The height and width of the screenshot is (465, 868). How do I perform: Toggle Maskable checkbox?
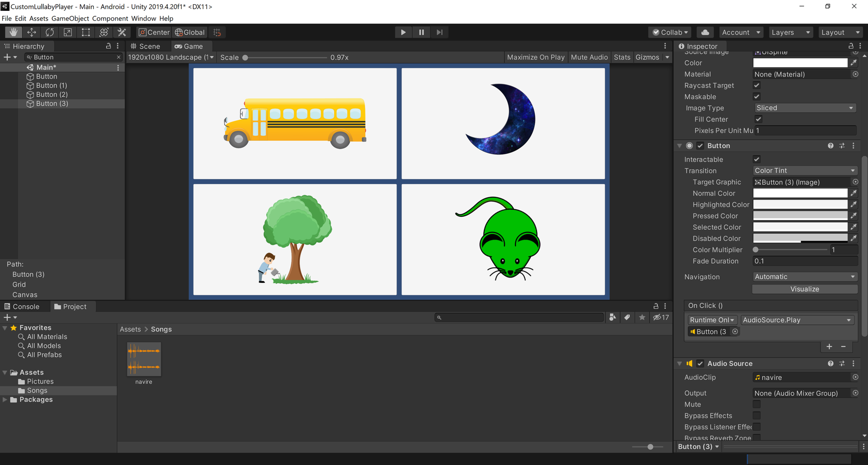click(757, 96)
